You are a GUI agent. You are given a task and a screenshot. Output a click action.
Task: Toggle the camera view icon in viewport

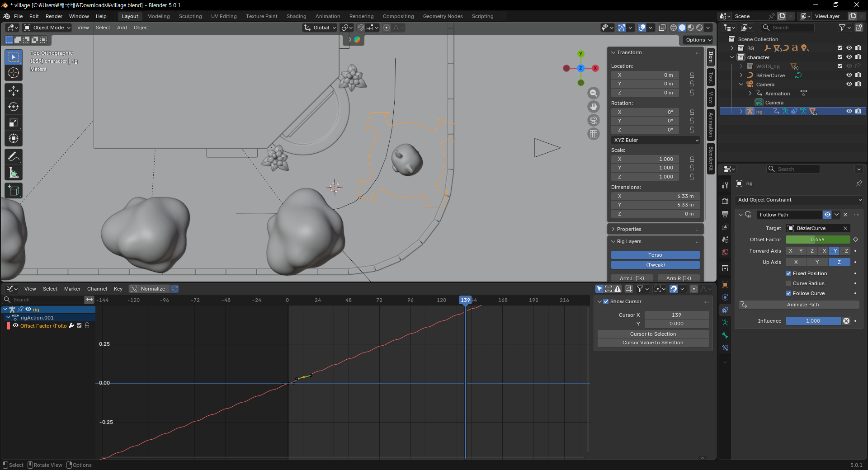[x=594, y=120]
